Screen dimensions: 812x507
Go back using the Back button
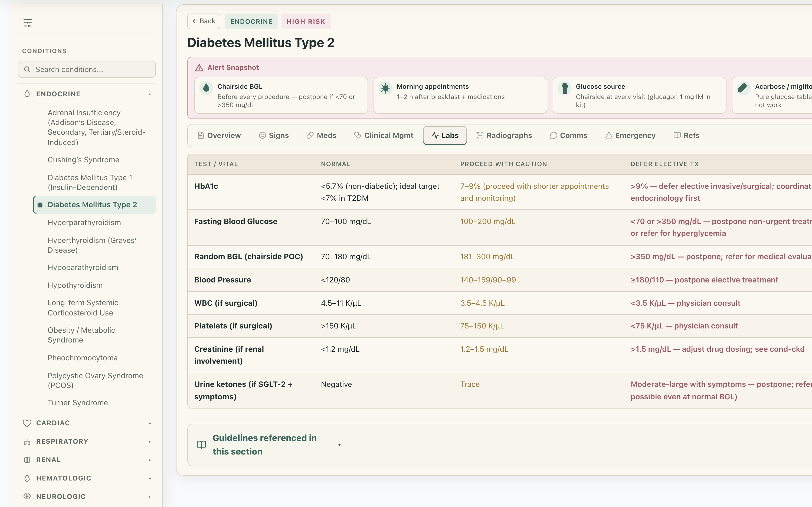[x=204, y=21]
